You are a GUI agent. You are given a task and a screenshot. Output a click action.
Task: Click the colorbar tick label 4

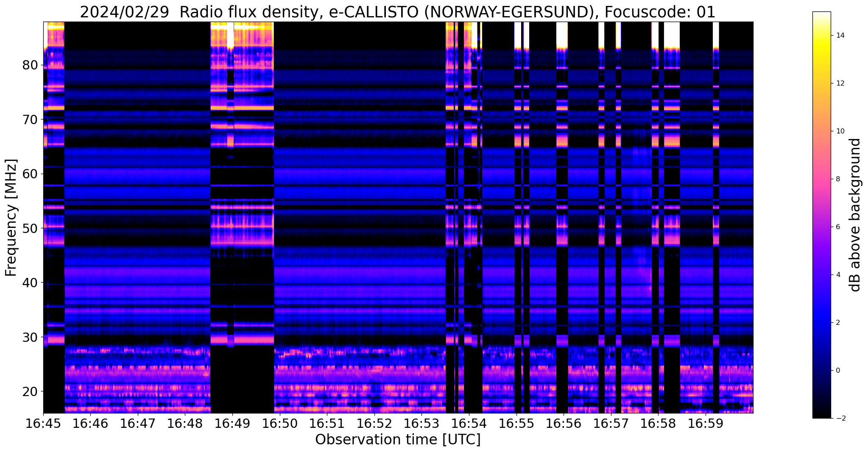(x=837, y=275)
